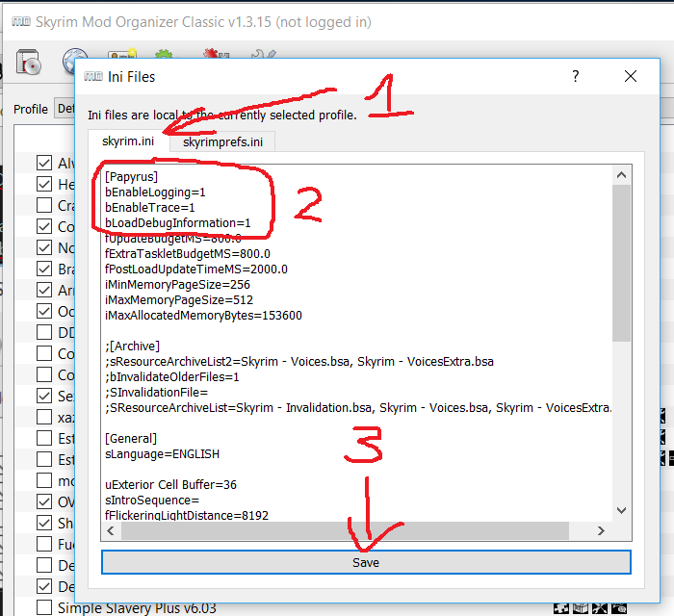
Task: Click the Mod Organizer logo in main window title
Action: pyautogui.click(x=21, y=21)
